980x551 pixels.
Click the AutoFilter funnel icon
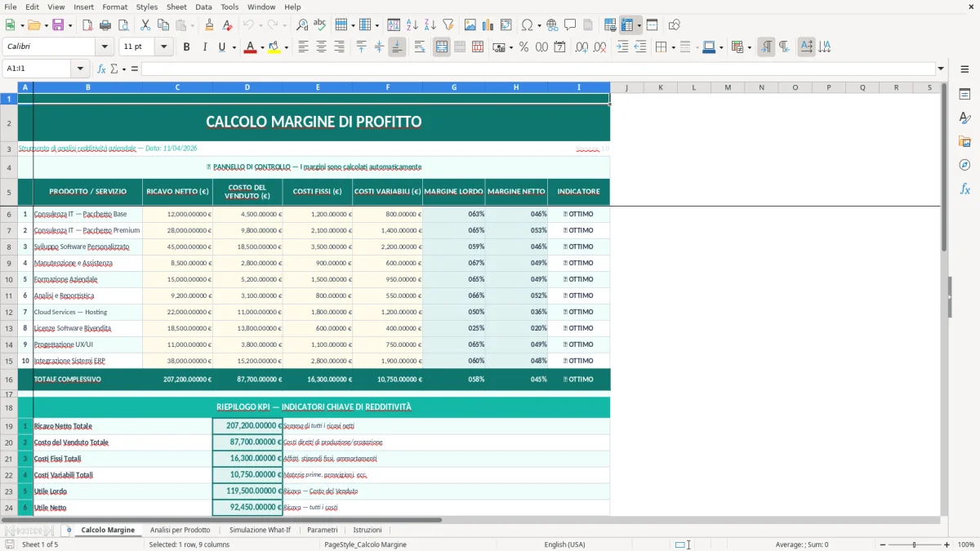click(448, 25)
